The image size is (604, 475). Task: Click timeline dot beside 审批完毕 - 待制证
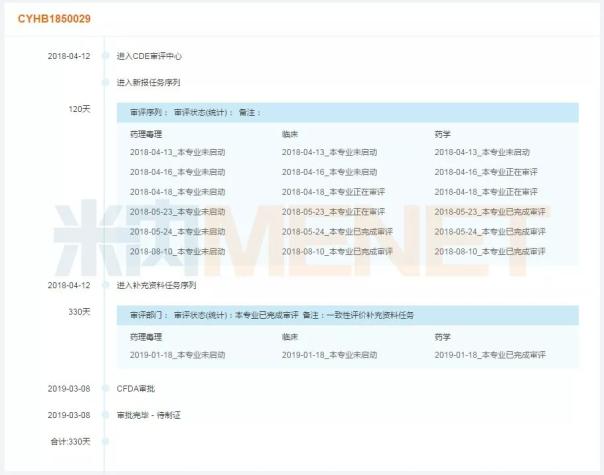pos(105,415)
